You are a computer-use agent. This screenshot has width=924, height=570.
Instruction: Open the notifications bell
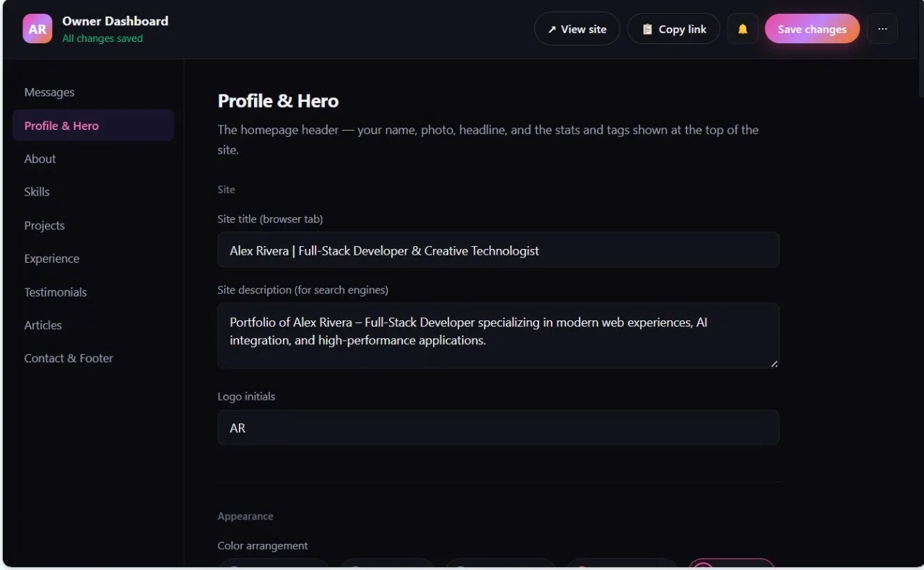point(743,29)
